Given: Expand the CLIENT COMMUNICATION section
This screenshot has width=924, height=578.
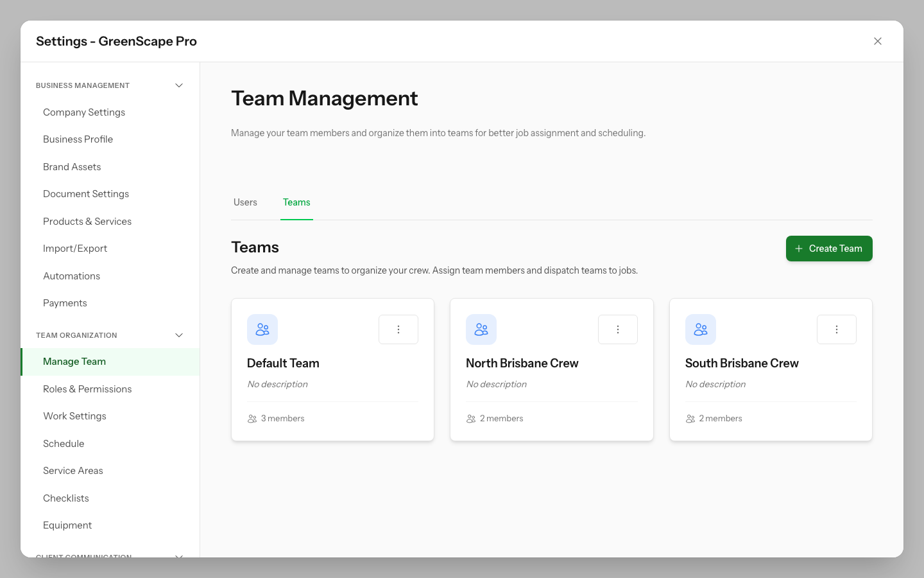Looking at the screenshot, I should pyautogui.click(x=178, y=556).
